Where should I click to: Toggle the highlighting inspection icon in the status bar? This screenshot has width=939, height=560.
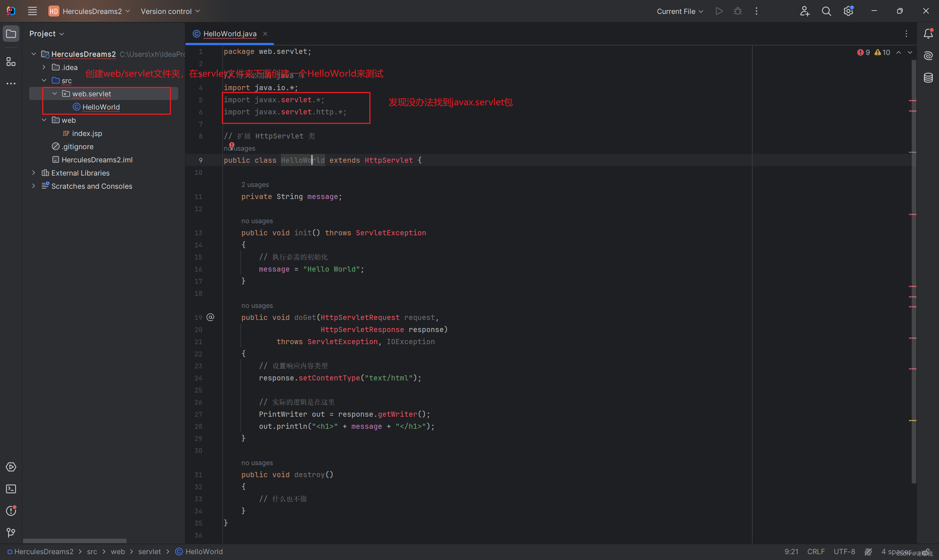pos(869,552)
